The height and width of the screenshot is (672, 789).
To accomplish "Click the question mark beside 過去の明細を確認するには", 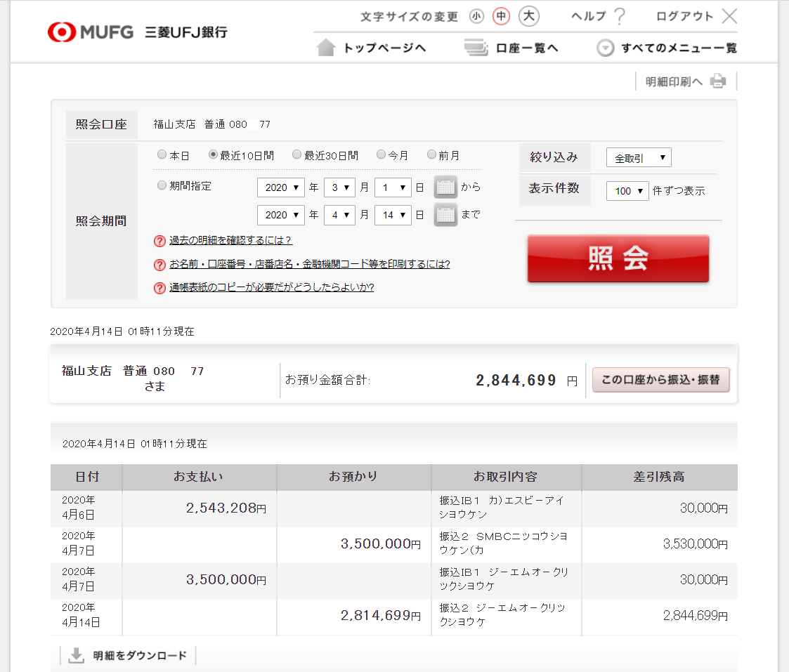I will pyautogui.click(x=159, y=241).
